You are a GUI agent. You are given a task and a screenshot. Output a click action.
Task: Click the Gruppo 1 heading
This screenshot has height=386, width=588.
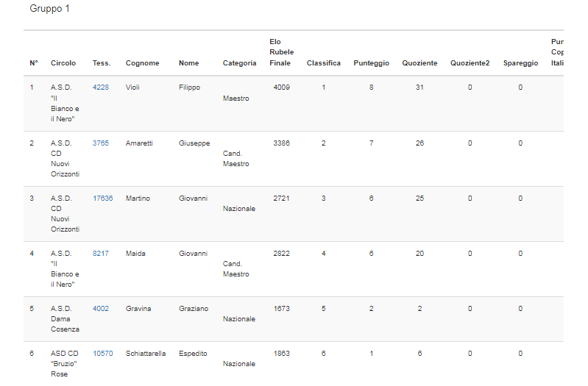pos(50,10)
